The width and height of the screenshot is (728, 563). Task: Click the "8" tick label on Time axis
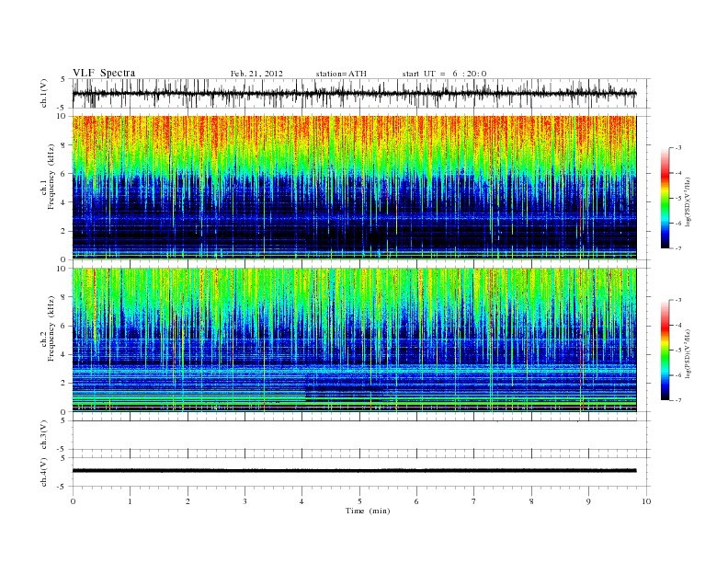pos(531,501)
